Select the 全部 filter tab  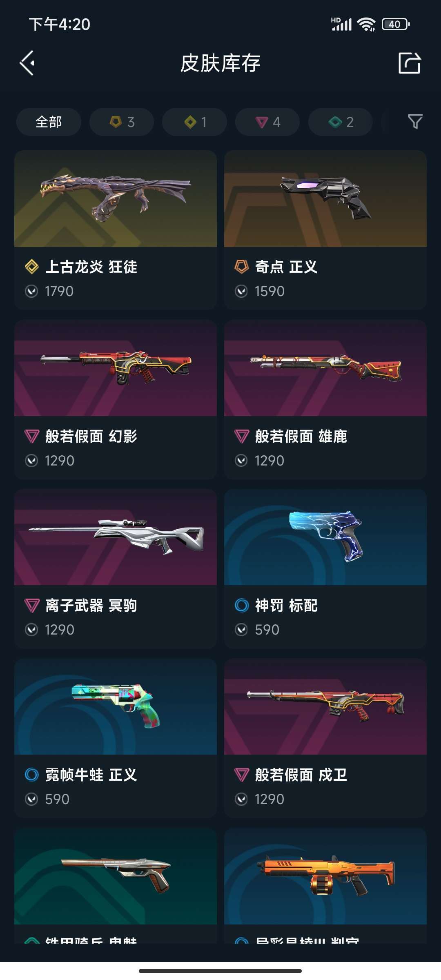tap(49, 122)
